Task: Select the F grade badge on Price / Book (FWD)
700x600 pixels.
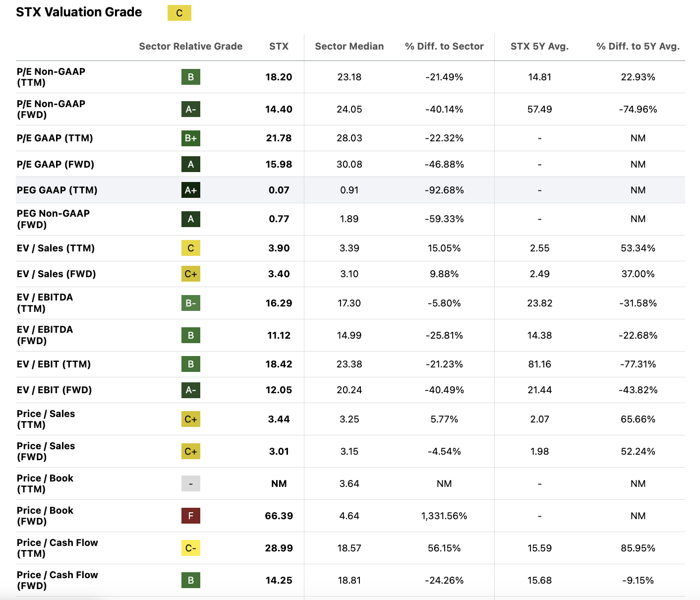Action: [190, 516]
